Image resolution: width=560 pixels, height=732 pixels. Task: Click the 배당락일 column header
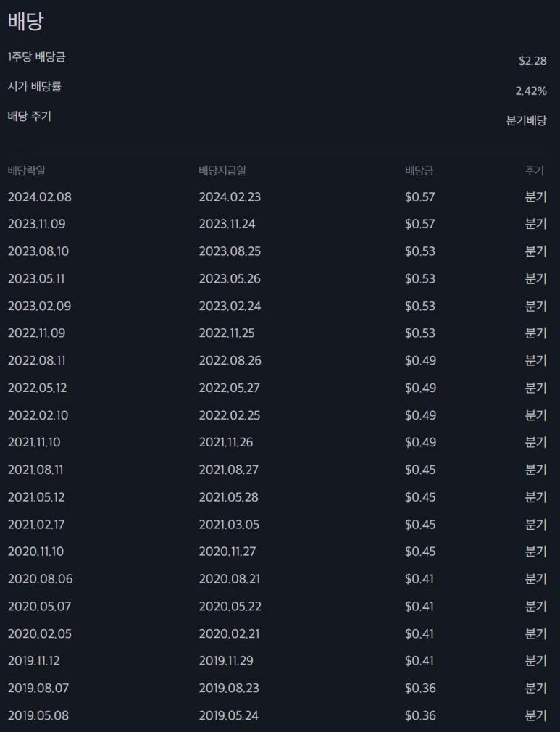point(27,170)
